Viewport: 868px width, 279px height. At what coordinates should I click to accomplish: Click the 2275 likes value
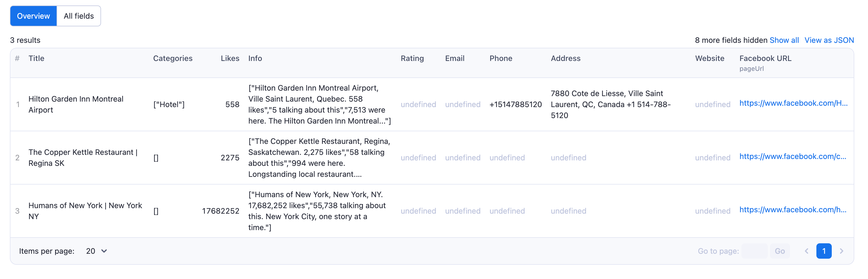pos(230,158)
